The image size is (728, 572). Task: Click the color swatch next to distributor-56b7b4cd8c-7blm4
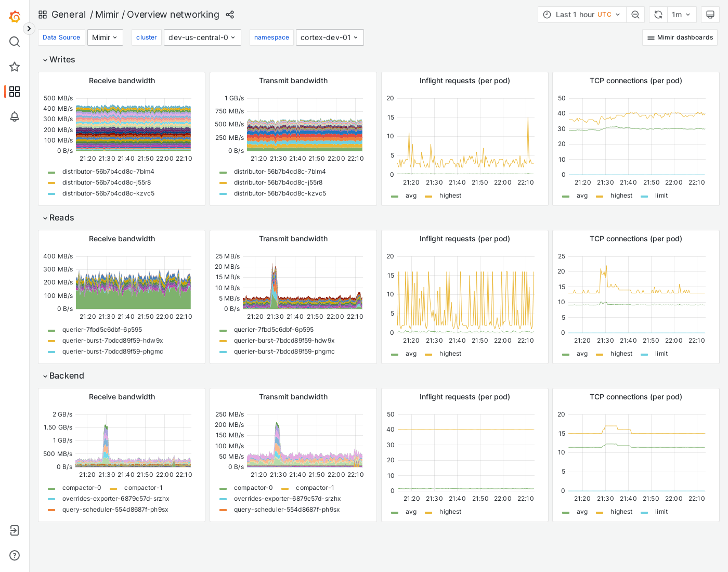point(51,172)
